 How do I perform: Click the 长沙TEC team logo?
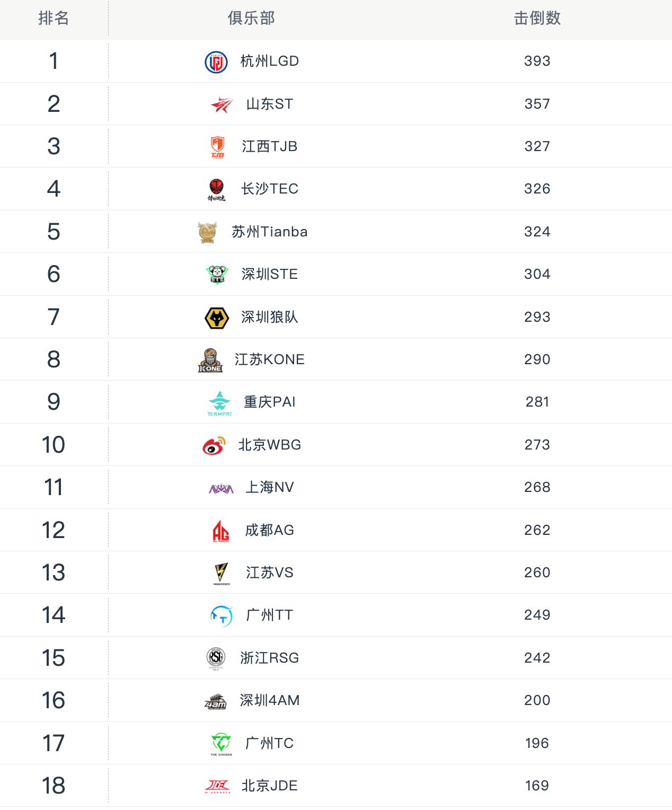pos(216,189)
